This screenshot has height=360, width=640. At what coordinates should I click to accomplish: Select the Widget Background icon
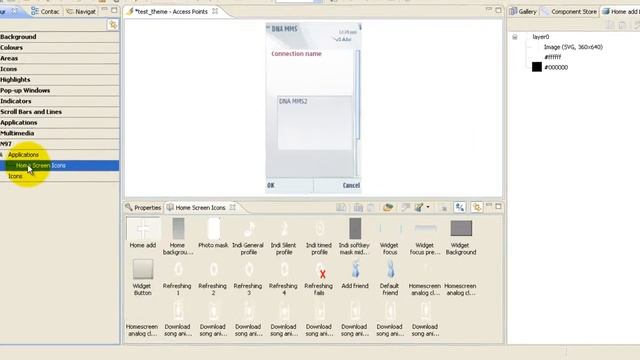pyautogui.click(x=461, y=229)
